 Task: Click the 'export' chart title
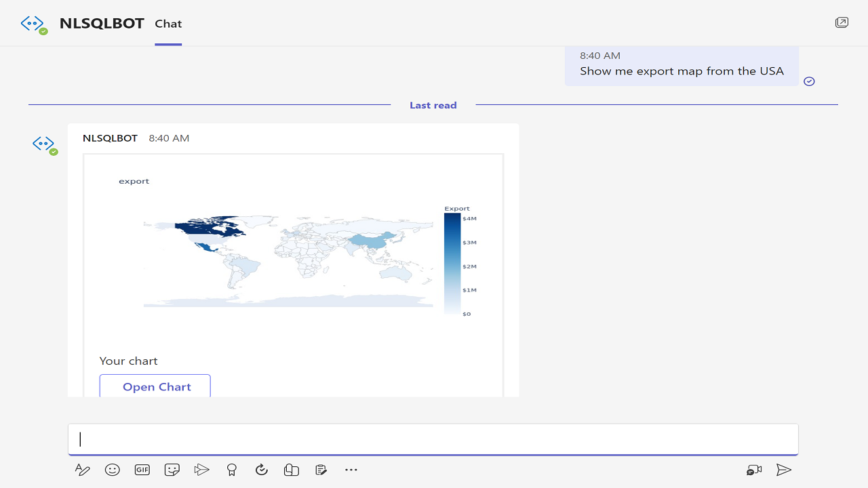click(134, 182)
